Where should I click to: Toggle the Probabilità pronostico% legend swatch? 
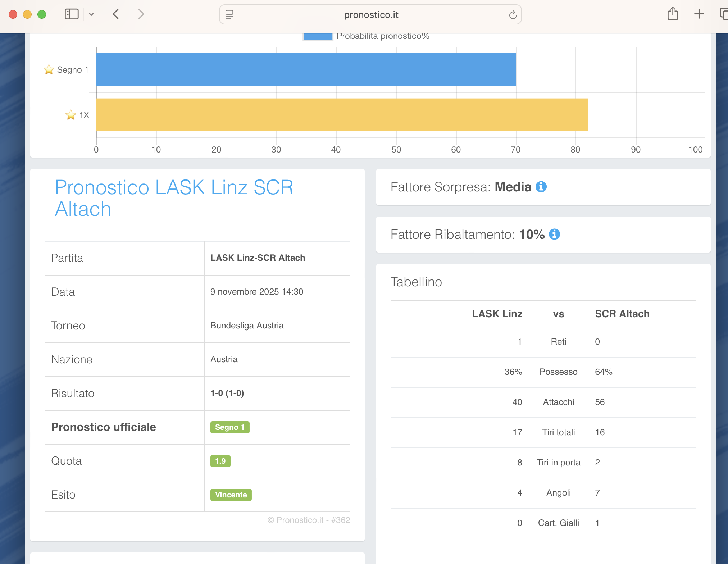point(318,36)
